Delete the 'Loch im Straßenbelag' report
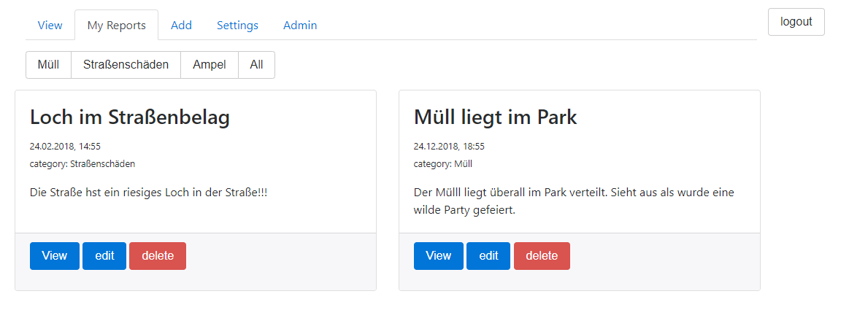 point(158,256)
